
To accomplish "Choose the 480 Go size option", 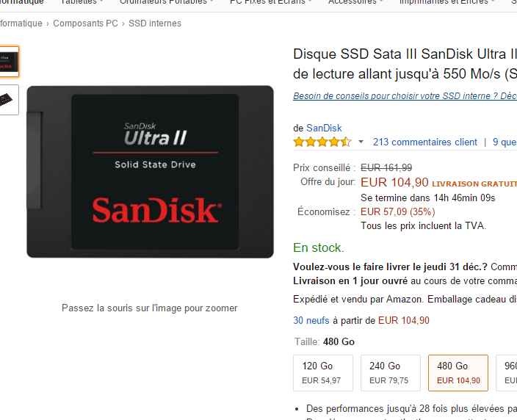I will pyautogui.click(x=458, y=373).
